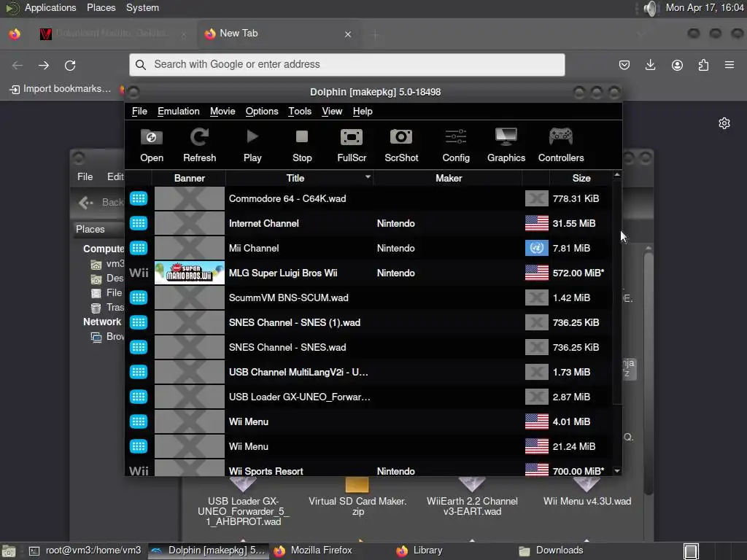Viewport: 747px width, 560px height.
Task: Reload the Firefox page
Action: coord(70,65)
